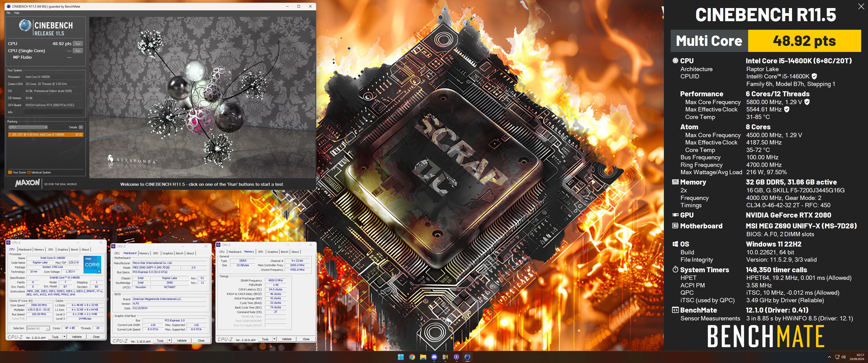Open network status in the system tray
The height and width of the screenshot is (363, 868).
[837, 357]
